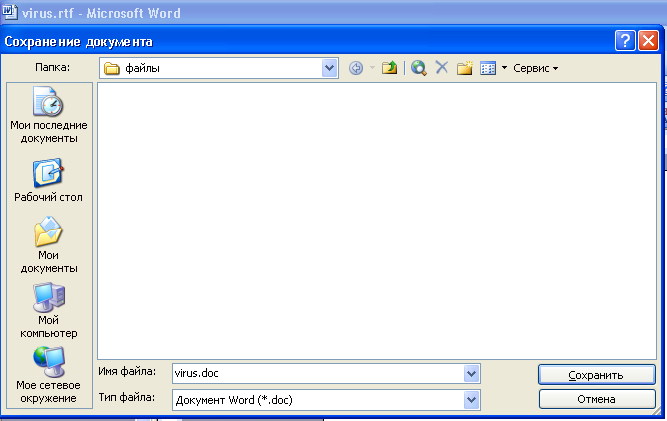Click the Сохранение документа dialog title bar
Image resolution: width=667 pixels, height=421 pixels.
coord(306,42)
